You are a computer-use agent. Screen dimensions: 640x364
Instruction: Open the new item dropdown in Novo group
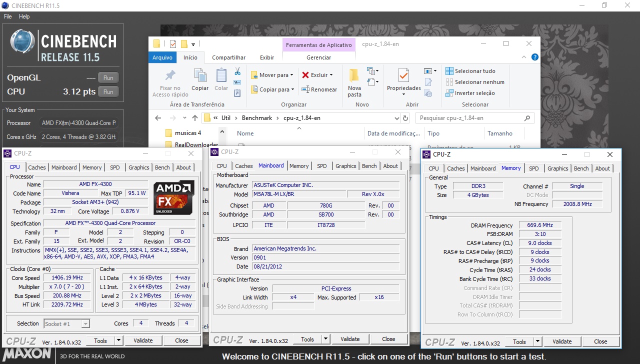(x=373, y=71)
